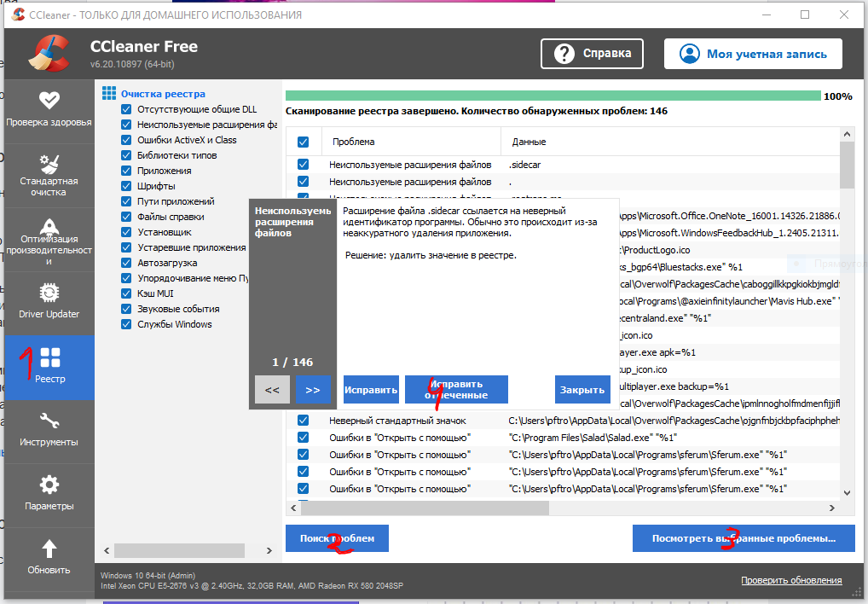The width and height of the screenshot is (868, 604).
Task: Open the Health Check (Проверка здоровья) section
Action: point(49,111)
